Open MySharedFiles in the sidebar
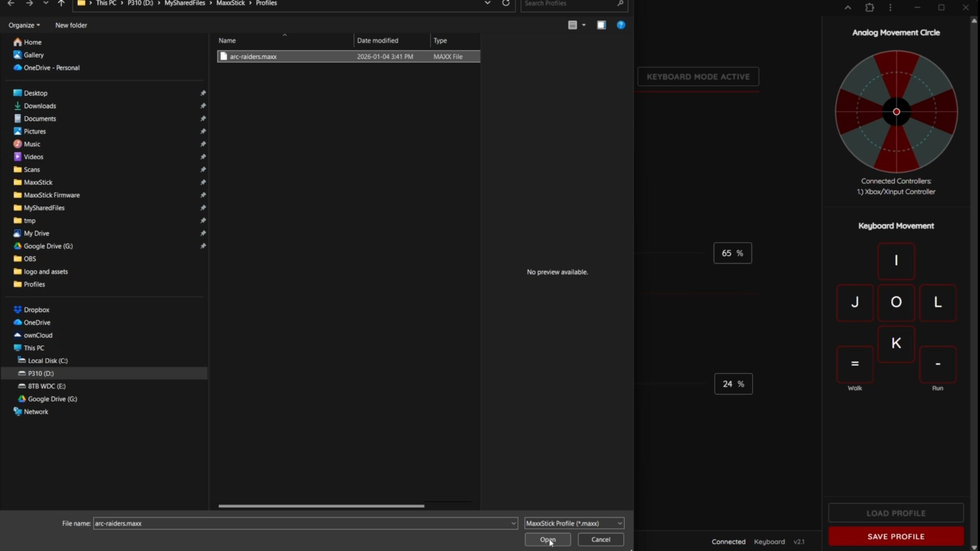 click(39, 208)
